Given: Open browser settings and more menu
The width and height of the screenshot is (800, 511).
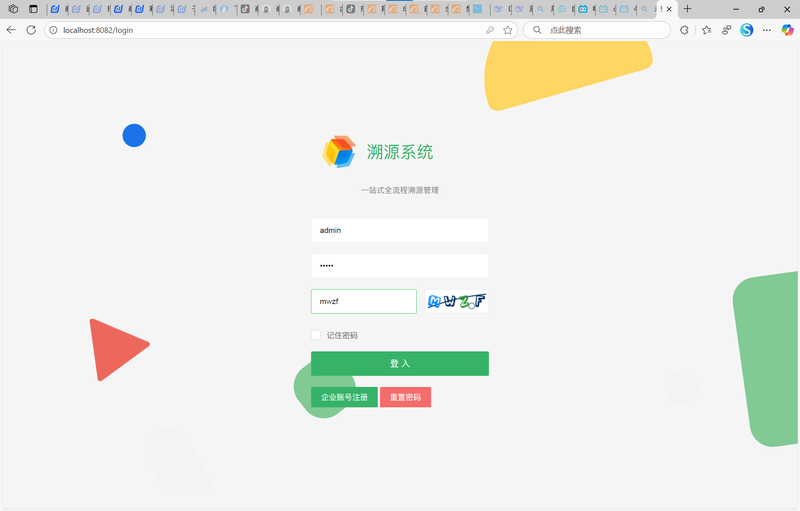Looking at the screenshot, I should pos(767,30).
